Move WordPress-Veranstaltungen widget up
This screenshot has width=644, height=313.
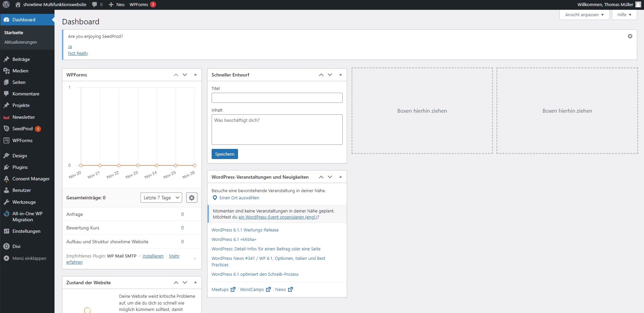[x=321, y=177]
